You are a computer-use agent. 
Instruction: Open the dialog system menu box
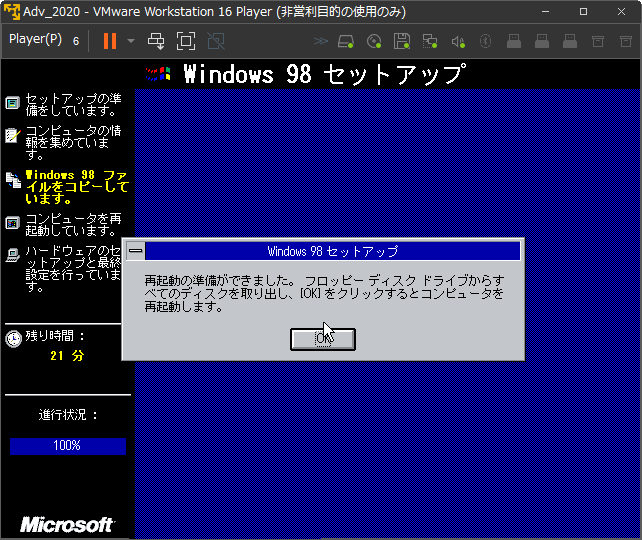tap(136, 251)
